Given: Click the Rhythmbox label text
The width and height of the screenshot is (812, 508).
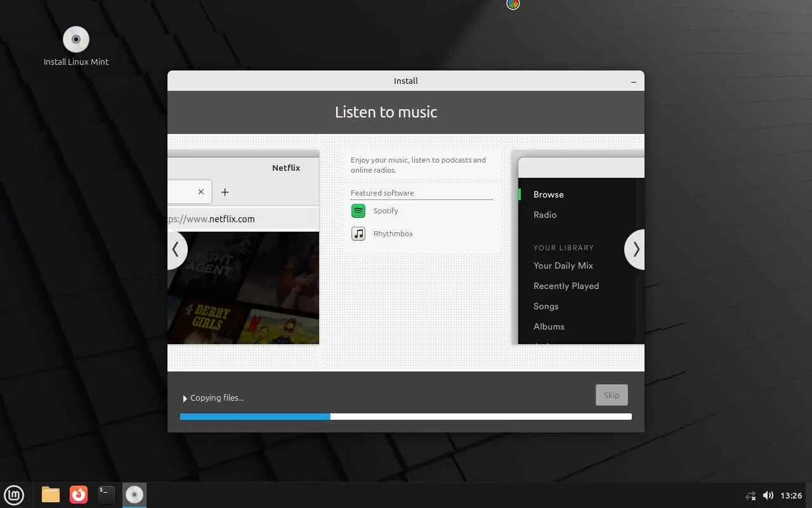Looking at the screenshot, I should (x=393, y=234).
